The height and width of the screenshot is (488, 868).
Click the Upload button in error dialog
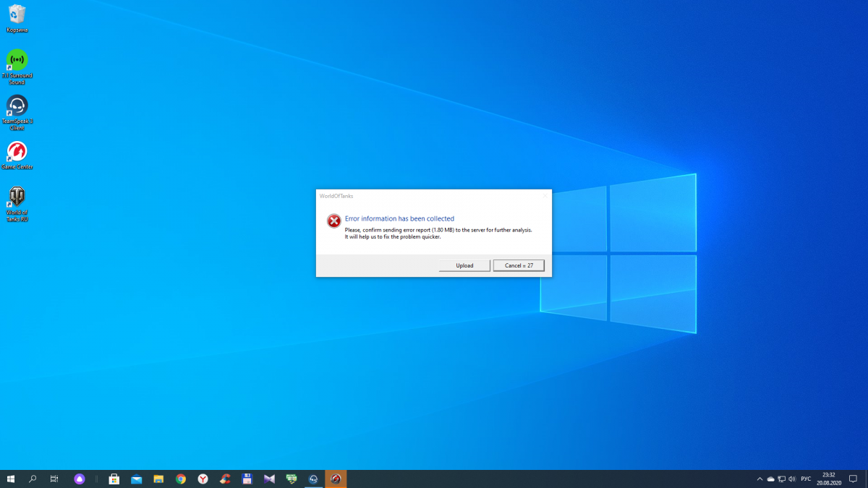[464, 265]
